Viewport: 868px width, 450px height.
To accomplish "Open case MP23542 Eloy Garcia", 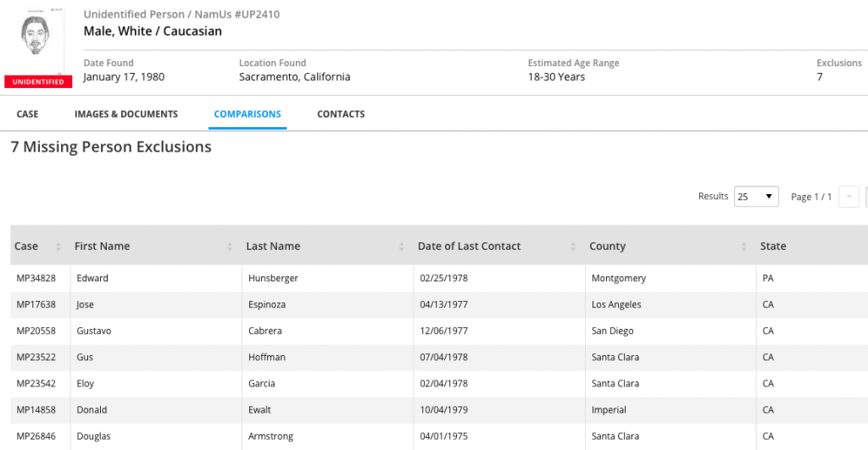I will (36, 384).
